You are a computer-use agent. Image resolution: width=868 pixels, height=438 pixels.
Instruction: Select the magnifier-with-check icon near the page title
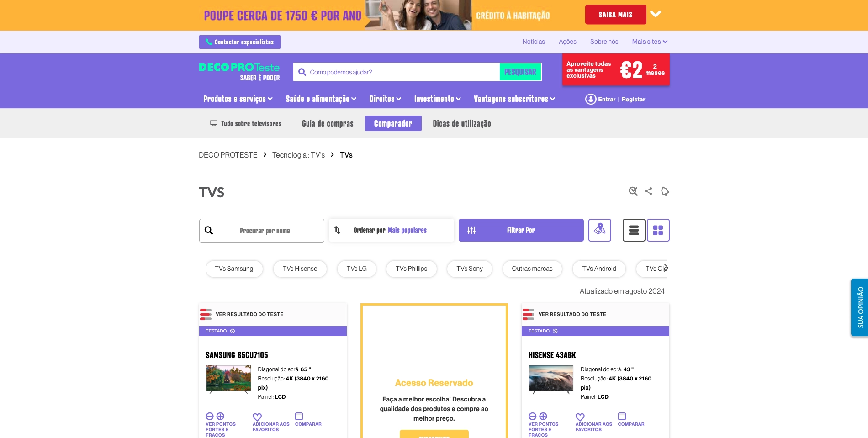point(633,191)
